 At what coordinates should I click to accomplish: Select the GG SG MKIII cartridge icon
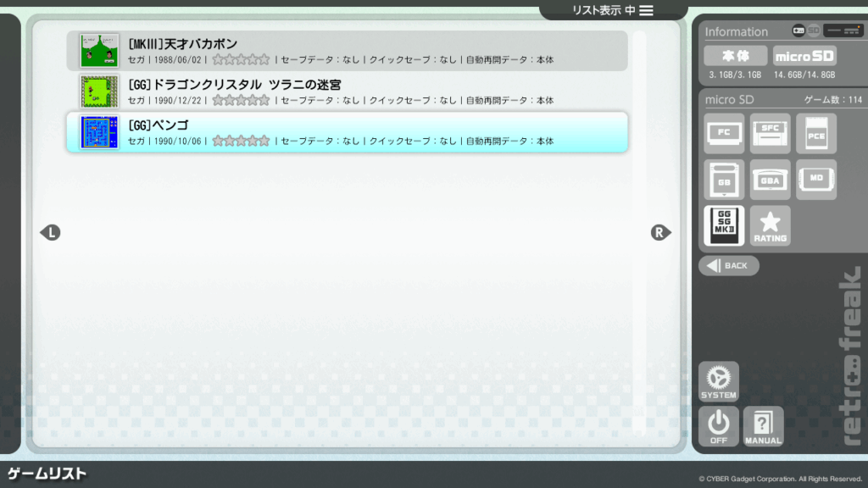tap(724, 226)
